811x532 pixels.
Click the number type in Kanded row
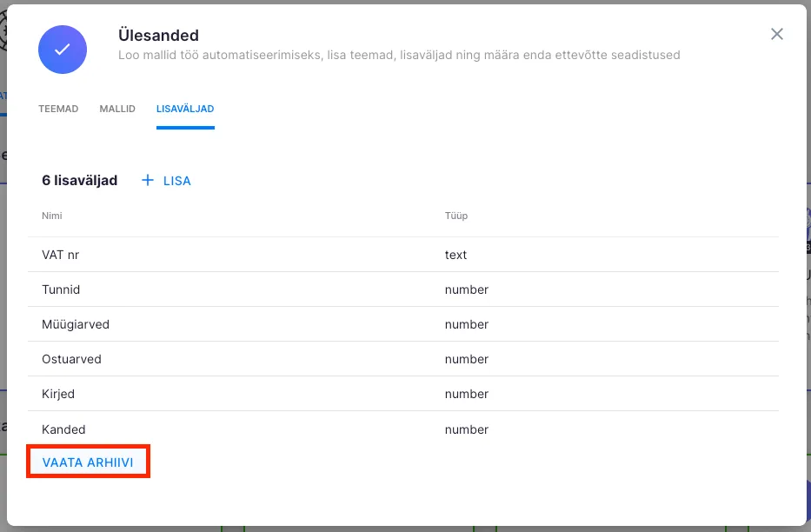(467, 429)
